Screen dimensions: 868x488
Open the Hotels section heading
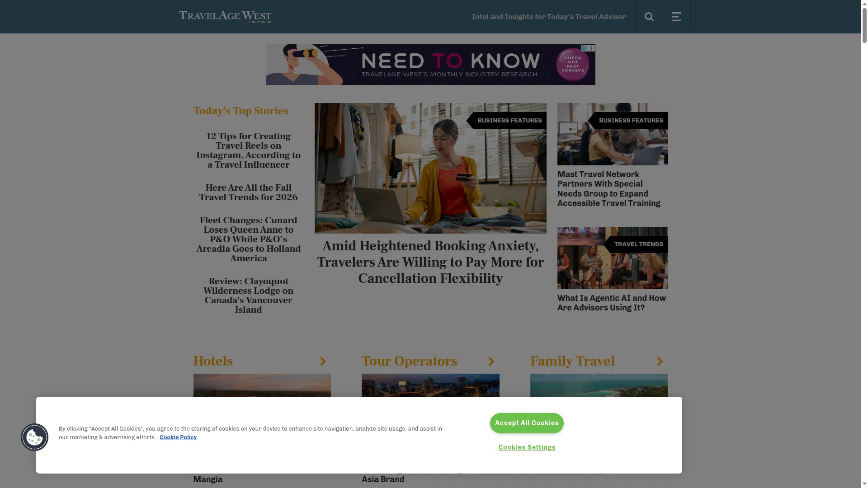pos(213,361)
